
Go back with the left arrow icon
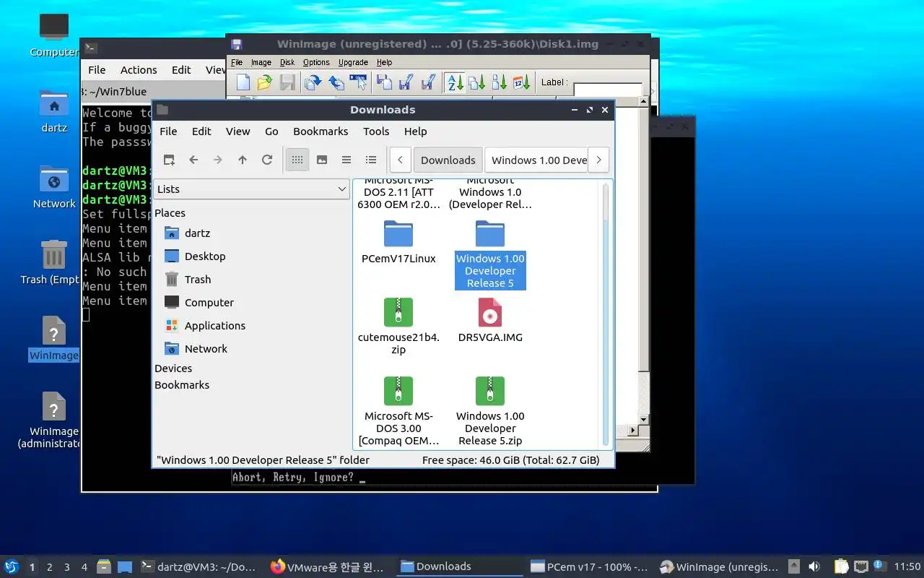pos(193,160)
